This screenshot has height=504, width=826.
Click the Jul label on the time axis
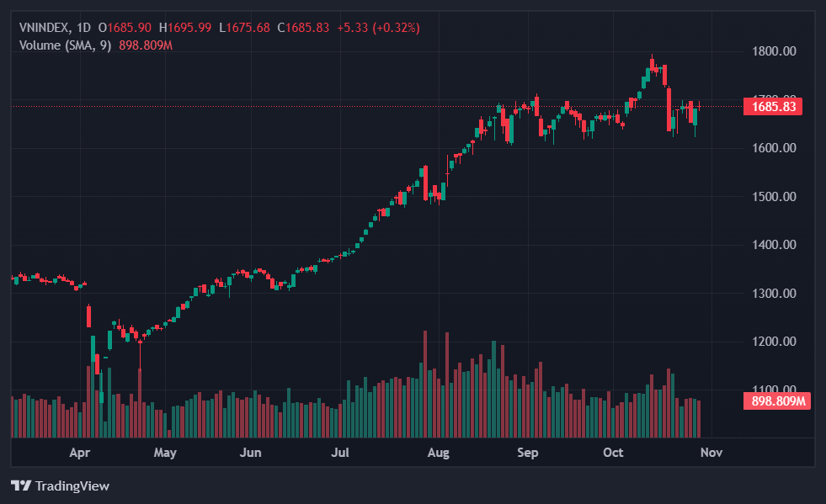click(340, 453)
